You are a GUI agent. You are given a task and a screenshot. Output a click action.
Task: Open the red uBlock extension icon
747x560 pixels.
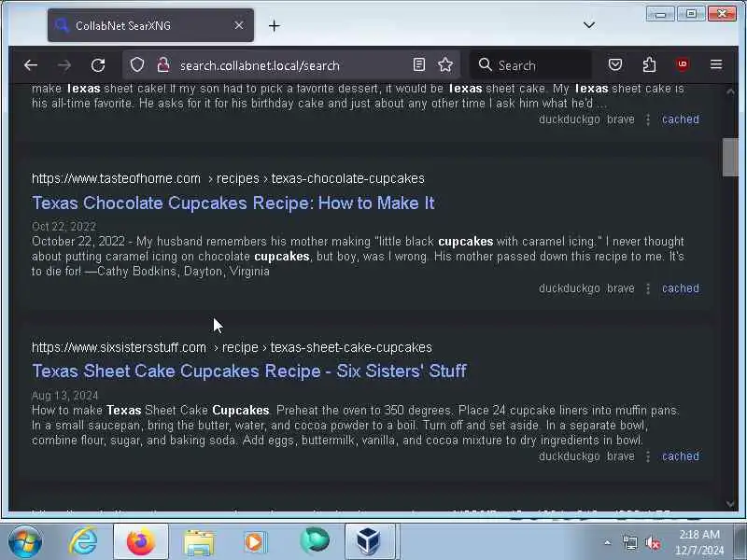tap(683, 64)
